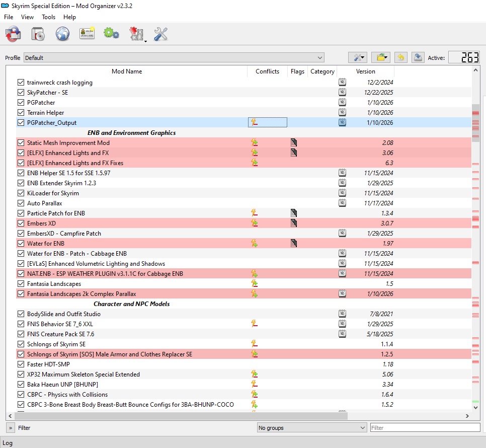
Task: Click the scroll down arrow of mod list
Action: pyautogui.click(x=475, y=408)
